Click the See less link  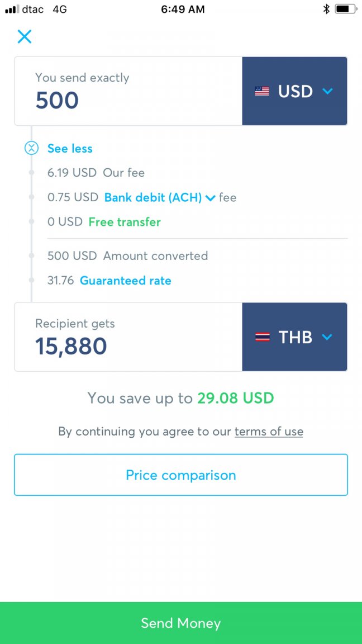click(70, 149)
